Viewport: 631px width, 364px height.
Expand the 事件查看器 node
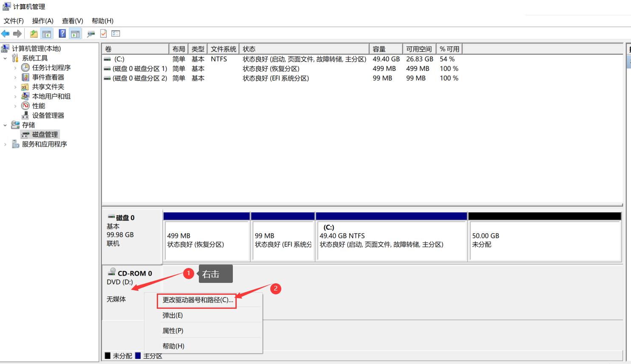[x=15, y=77]
